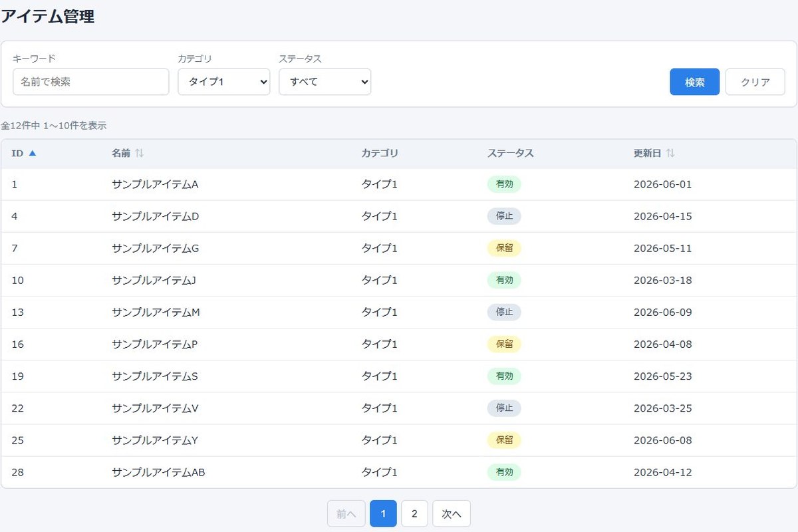This screenshot has height=532, width=798.
Task: Click the date 2026-04-12
Action: click(x=662, y=472)
